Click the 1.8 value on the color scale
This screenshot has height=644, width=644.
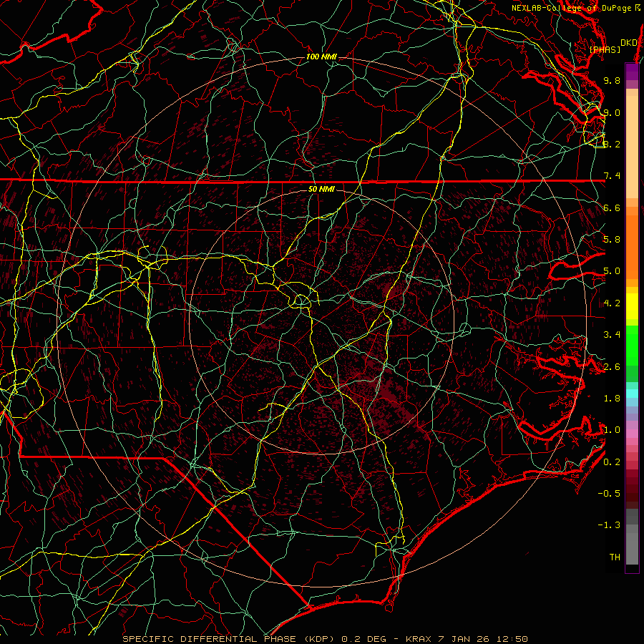coord(612,399)
